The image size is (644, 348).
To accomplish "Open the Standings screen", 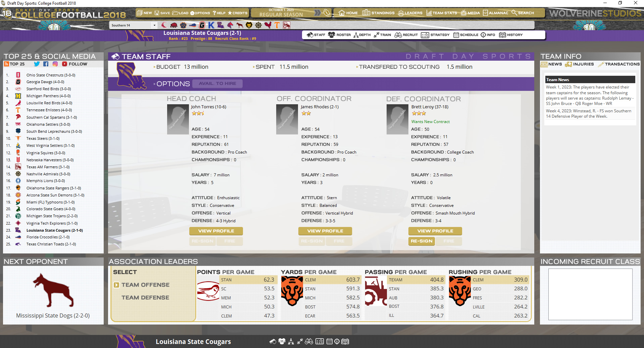I will coord(378,13).
